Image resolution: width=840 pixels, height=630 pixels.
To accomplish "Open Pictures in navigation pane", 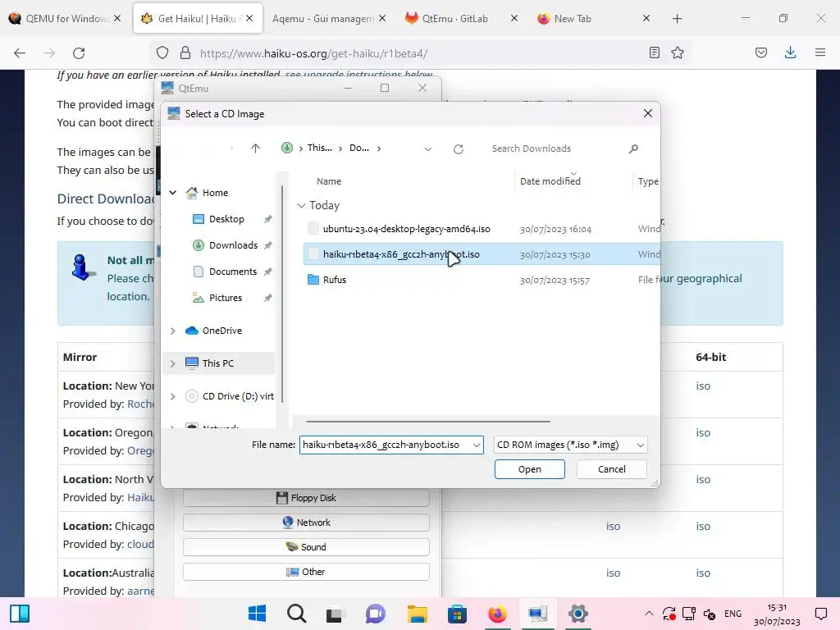I will (226, 297).
